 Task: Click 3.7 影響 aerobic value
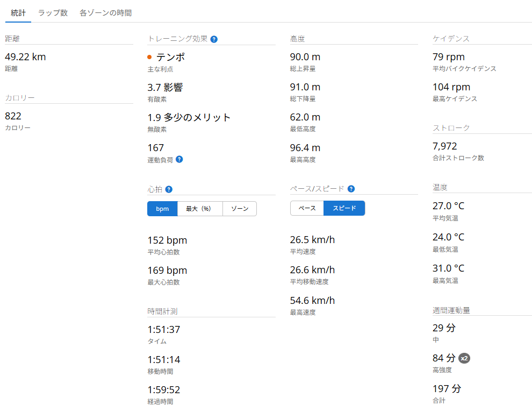(x=165, y=87)
